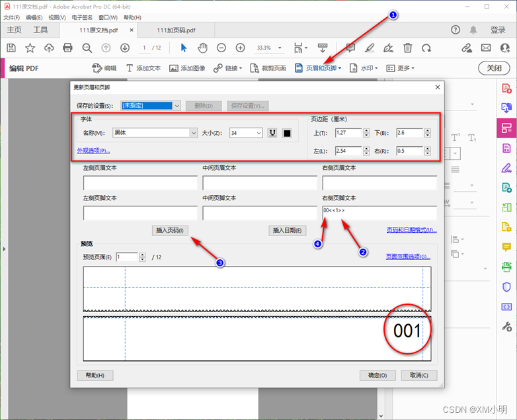This screenshot has width=517, height=420.
Task: Open More Tools wrench icon in sidebar
Action: 506,327
